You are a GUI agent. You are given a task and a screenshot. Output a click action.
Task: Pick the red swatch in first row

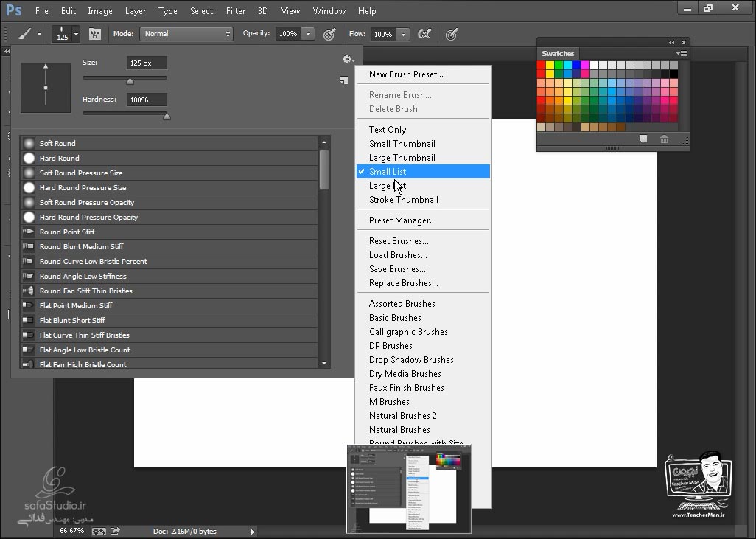[542, 65]
